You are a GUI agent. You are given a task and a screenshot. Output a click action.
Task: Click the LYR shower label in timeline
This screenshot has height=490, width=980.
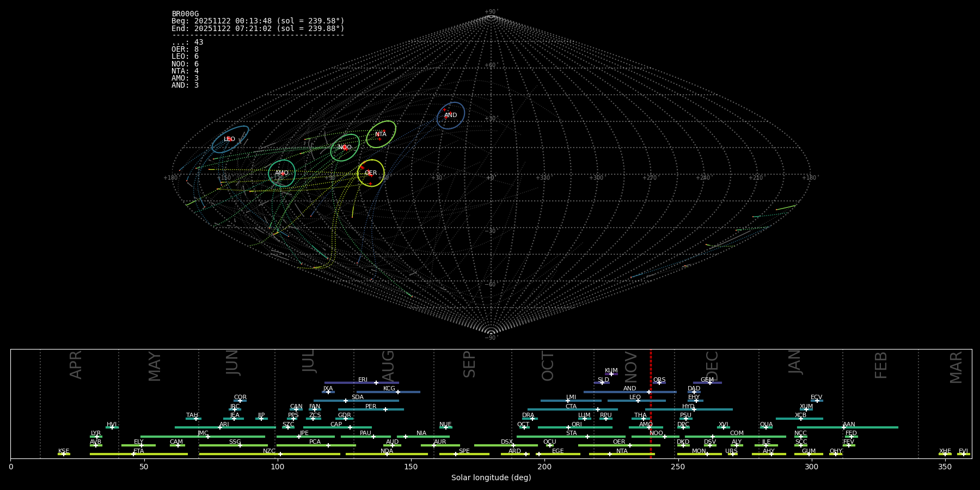96,433
